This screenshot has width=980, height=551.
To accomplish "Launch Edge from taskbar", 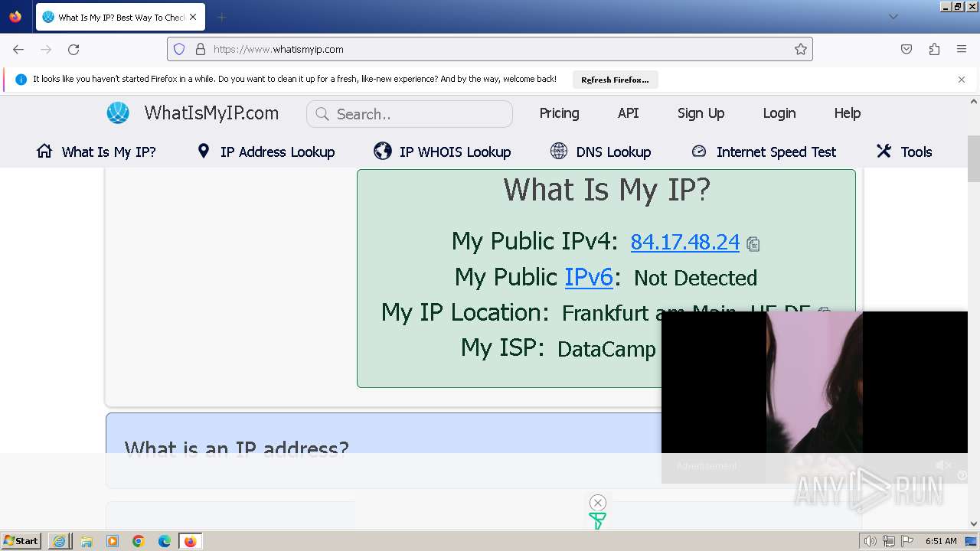I will (x=165, y=541).
